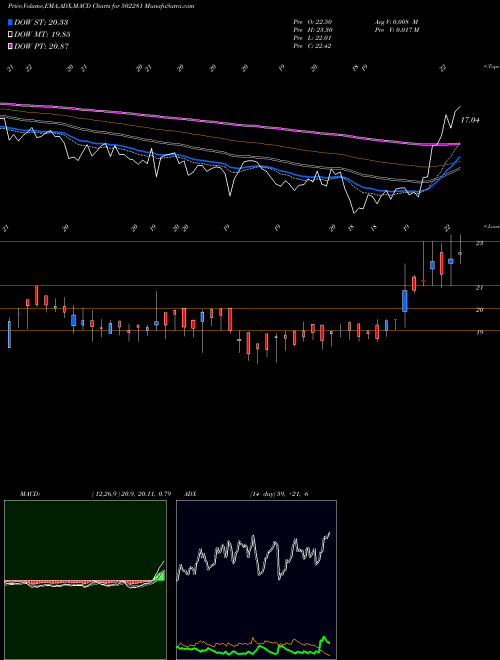Click the 'Pre V: 0.017 M' volume text
The width and height of the screenshot is (500, 660).
coord(396,30)
